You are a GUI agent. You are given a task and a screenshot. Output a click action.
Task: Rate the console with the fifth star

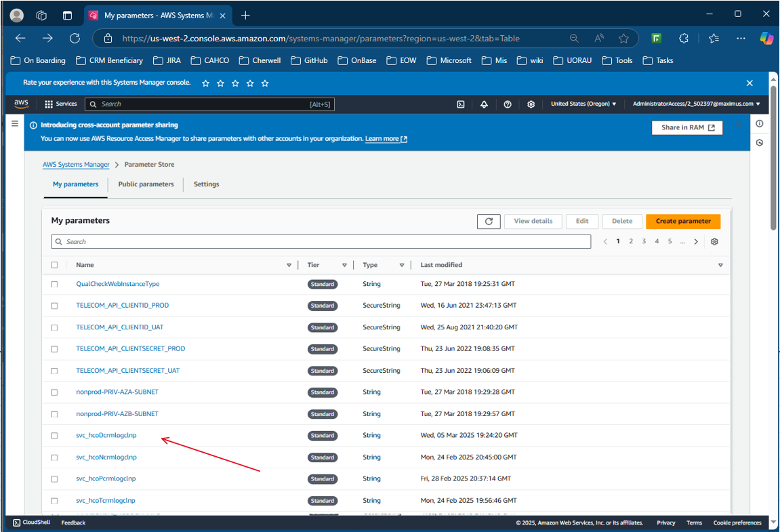point(265,83)
